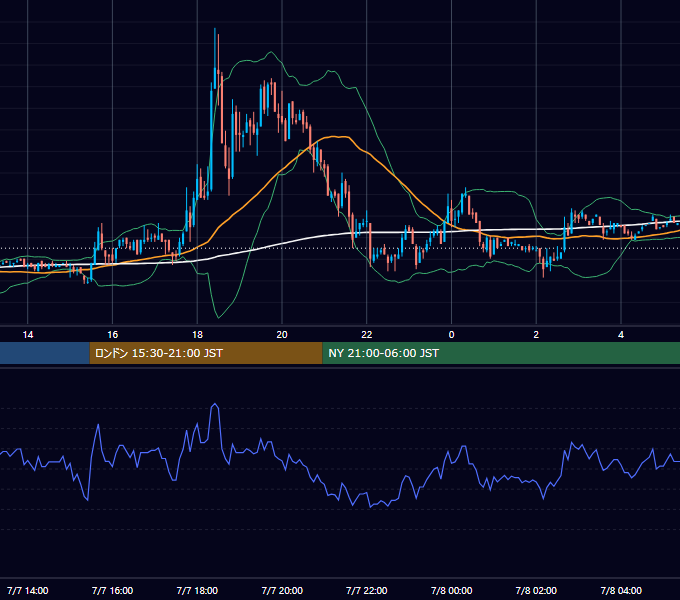
Task: Click the 0 hour label on price chart
Action: pyautogui.click(x=451, y=335)
